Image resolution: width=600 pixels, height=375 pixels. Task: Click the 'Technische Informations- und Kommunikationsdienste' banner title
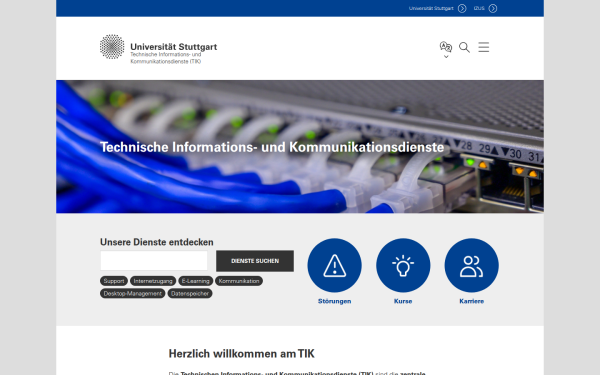click(x=272, y=147)
